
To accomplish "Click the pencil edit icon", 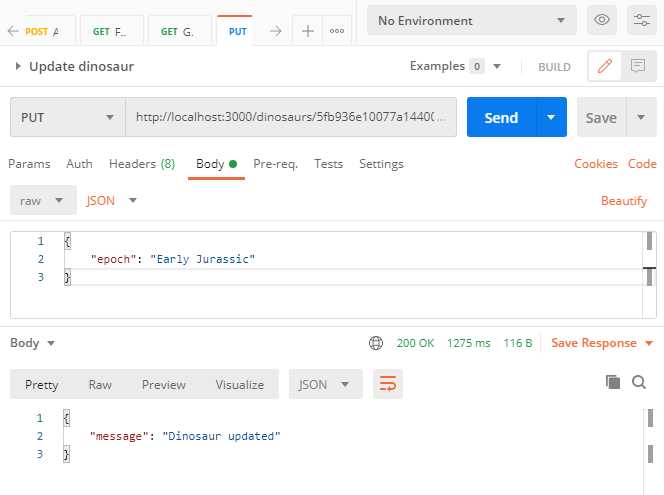I will coord(605,66).
